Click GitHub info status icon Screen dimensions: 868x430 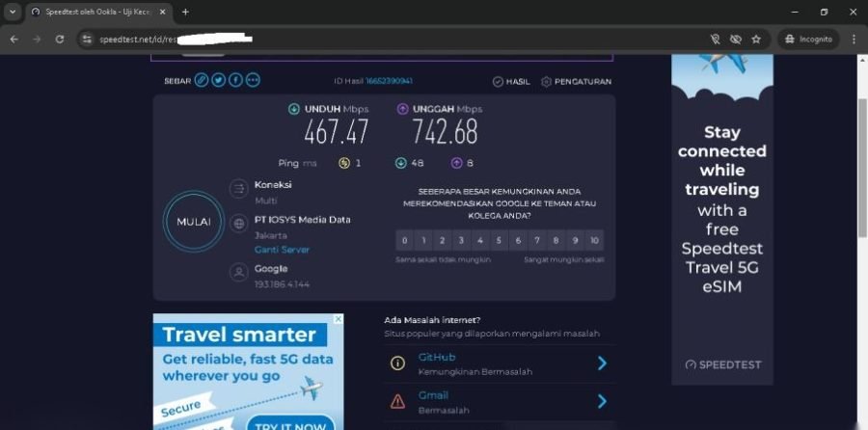click(x=397, y=363)
